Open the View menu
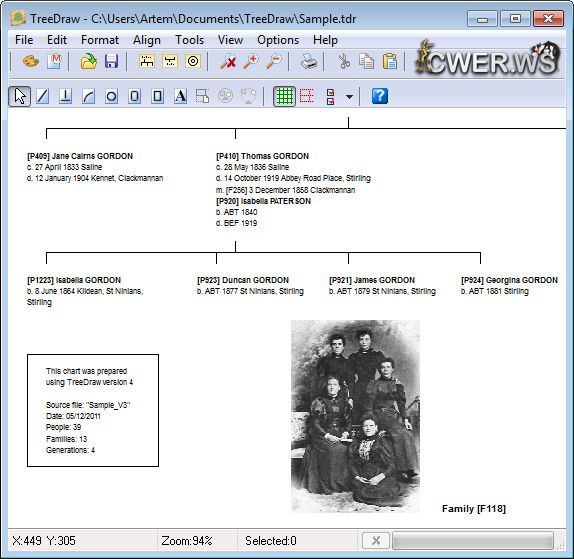The image size is (574, 559). (x=230, y=40)
